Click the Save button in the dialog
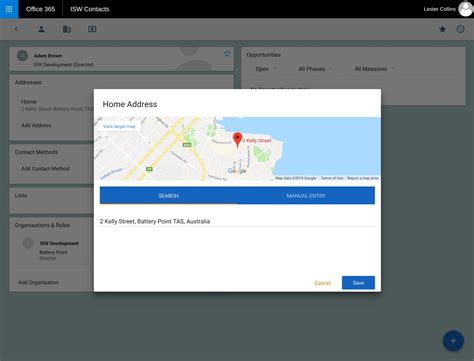 [358, 283]
